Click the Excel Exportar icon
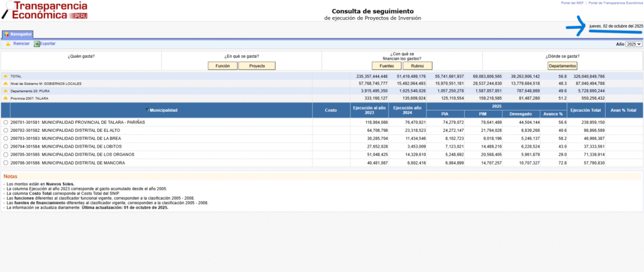This screenshot has width=644, height=272. [37, 44]
